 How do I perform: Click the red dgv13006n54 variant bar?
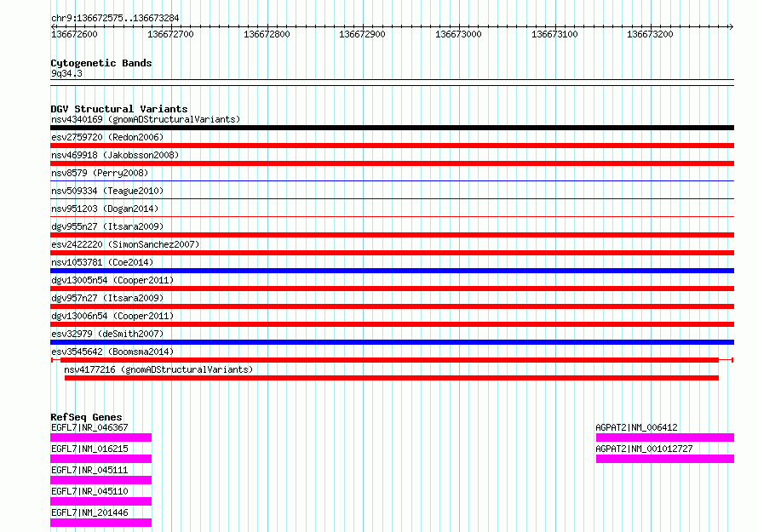pyautogui.click(x=392, y=324)
